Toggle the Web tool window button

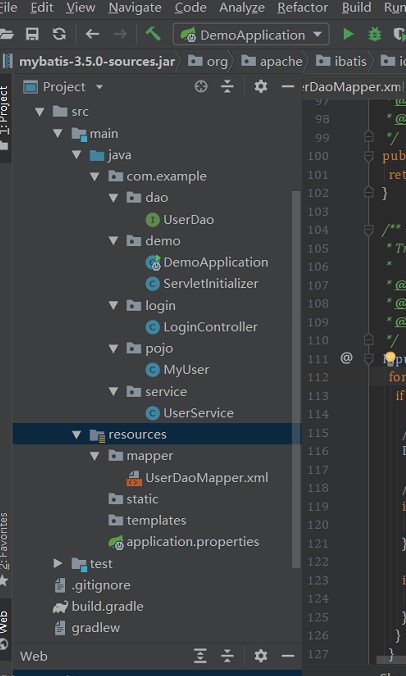click(x=4, y=629)
